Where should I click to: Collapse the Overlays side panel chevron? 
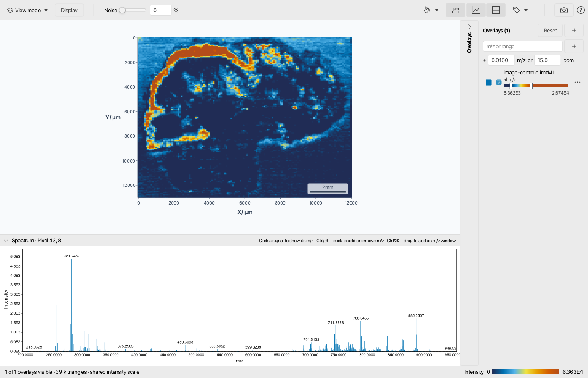470,27
